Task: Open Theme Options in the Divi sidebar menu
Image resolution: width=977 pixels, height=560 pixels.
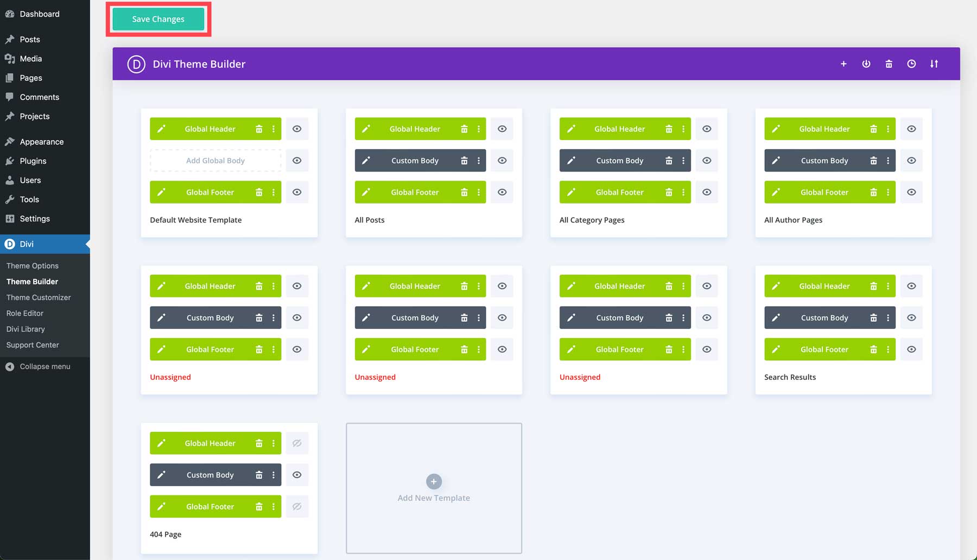Action: click(33, 265)
